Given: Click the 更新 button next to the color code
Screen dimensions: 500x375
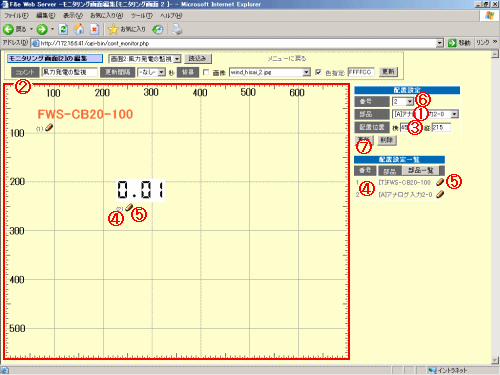Looking at the screenshot, I should 388,72.
